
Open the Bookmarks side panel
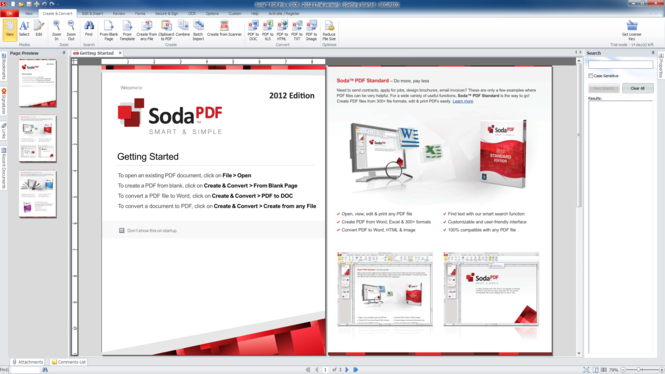(4, 67)
